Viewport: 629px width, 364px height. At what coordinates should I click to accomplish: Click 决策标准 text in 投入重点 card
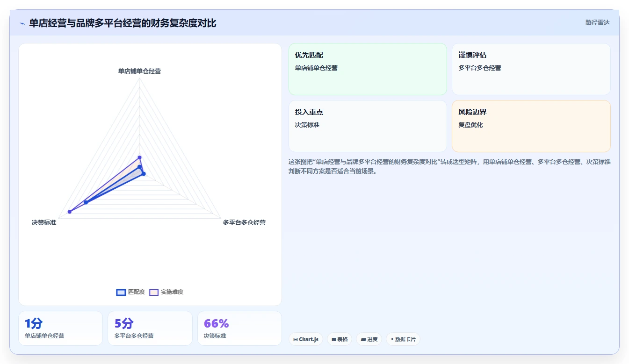[x=307, y=125]
